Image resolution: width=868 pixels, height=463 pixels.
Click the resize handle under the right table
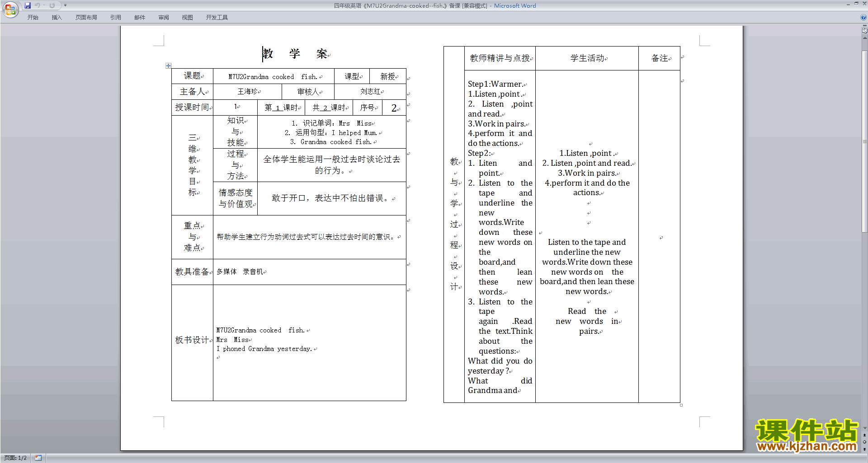tap(681, 405)
